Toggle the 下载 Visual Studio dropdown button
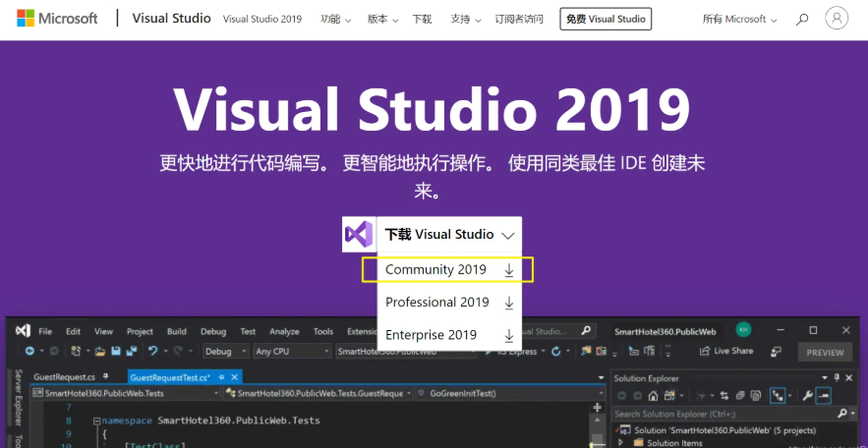868x448 pixels. (449, 235)
